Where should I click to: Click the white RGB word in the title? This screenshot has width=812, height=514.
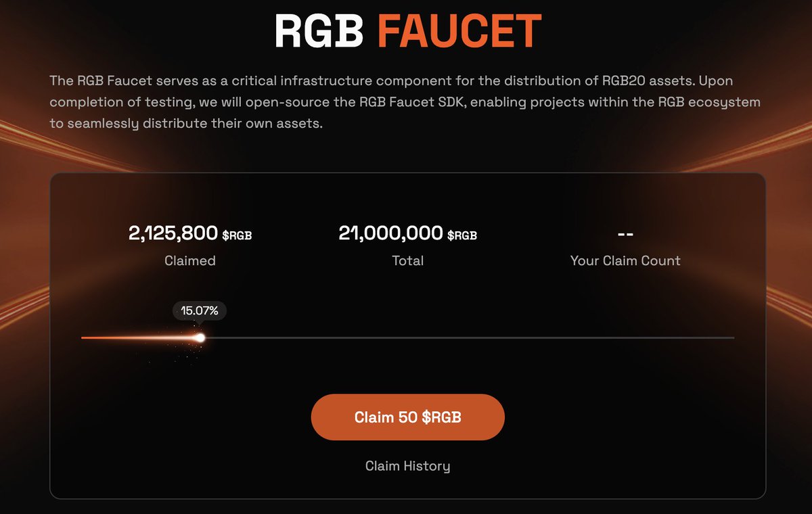[x=319, y=30]
